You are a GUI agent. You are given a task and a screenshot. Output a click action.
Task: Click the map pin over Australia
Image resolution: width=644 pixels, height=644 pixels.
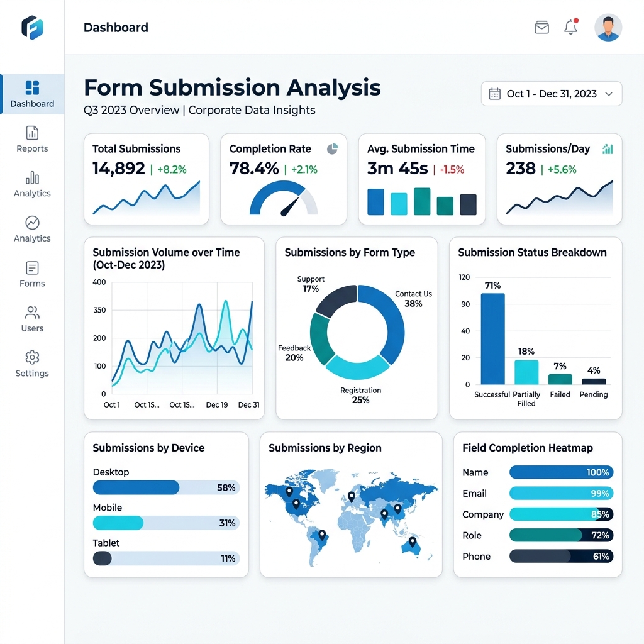[x=412, y=542]
